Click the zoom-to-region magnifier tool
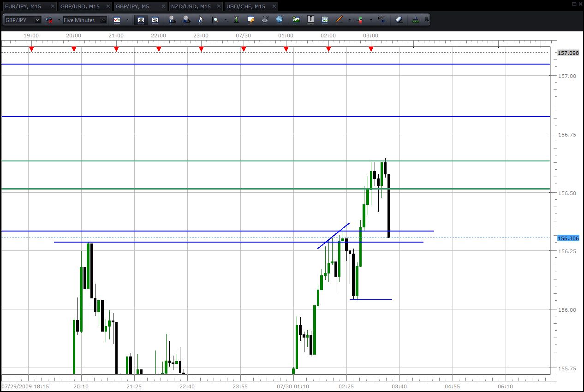The image size is (584, 392). coord(215,20)
